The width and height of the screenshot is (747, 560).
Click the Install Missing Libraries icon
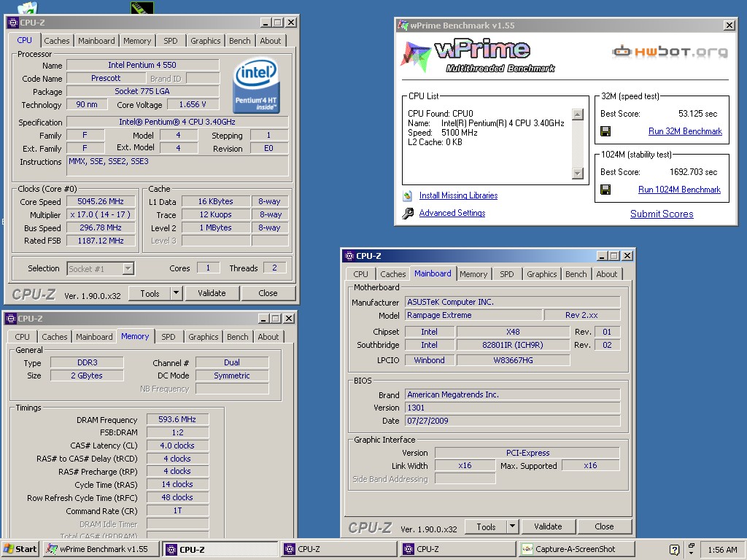pyautogui.click(x=407, y=195)
